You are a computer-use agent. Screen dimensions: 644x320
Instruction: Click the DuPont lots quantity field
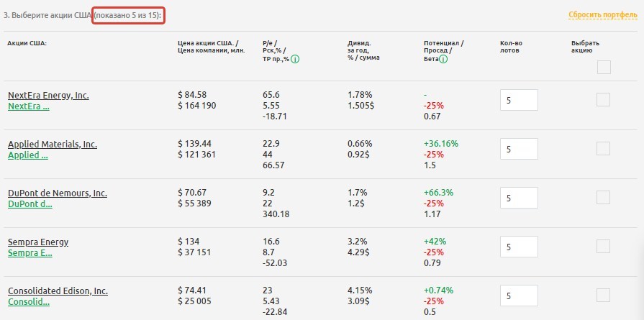coord(519,198)
